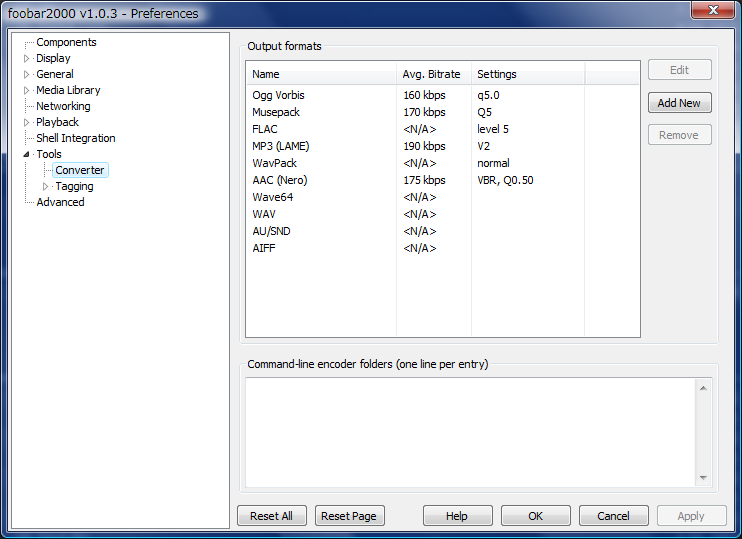742x539 pixels.
Task: Select General in the preferences tree
Action: (54, 74)
